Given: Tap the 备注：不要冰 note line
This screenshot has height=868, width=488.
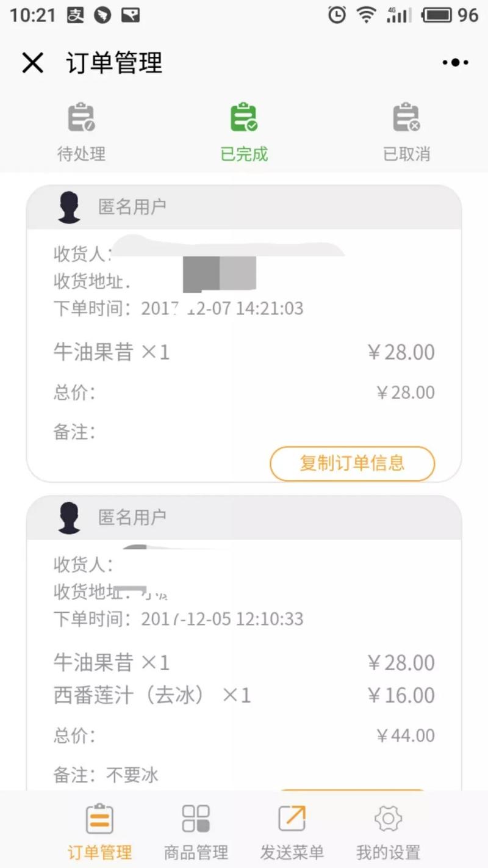Looking at the screenshot, I should pos(106,775).
